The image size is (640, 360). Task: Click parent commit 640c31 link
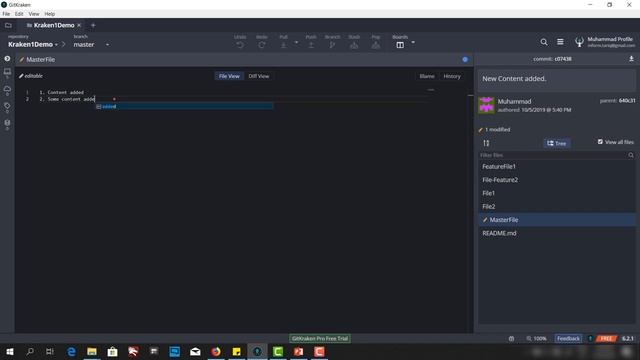(627, 101)
